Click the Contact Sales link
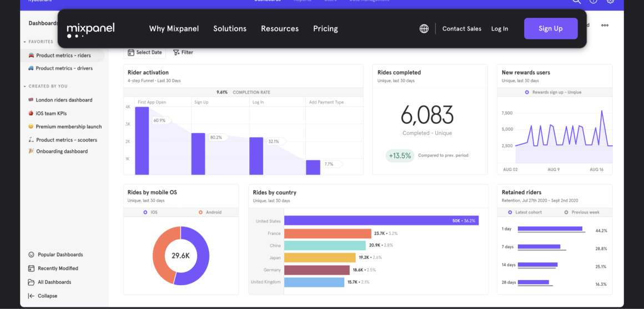644x309 pixels. [462, 29]
